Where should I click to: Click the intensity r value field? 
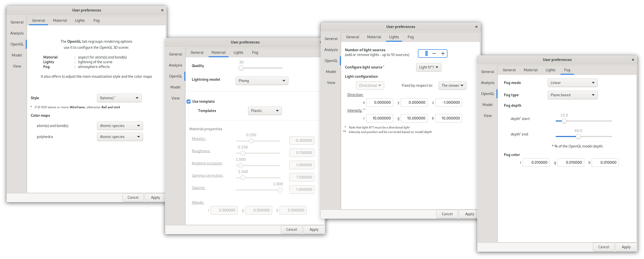click(379, 118)
